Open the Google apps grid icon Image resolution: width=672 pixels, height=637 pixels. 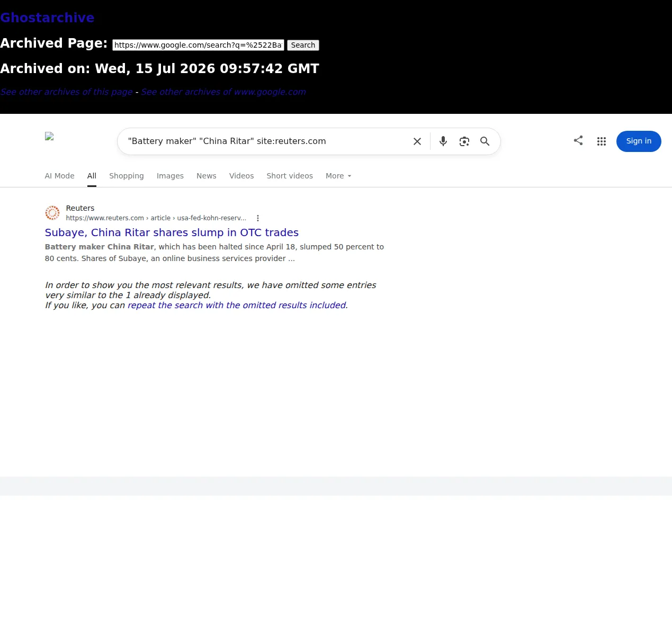[x=602, y=141]
